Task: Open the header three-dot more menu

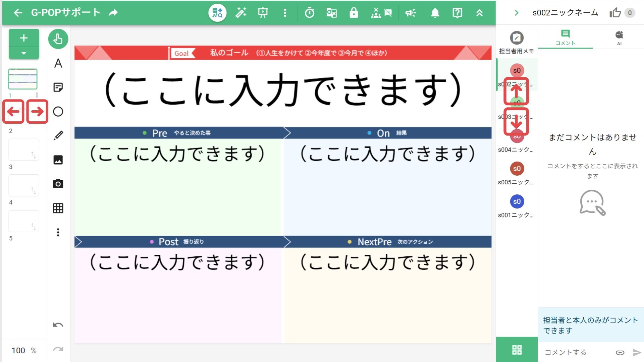Action: tap(285, 13)
